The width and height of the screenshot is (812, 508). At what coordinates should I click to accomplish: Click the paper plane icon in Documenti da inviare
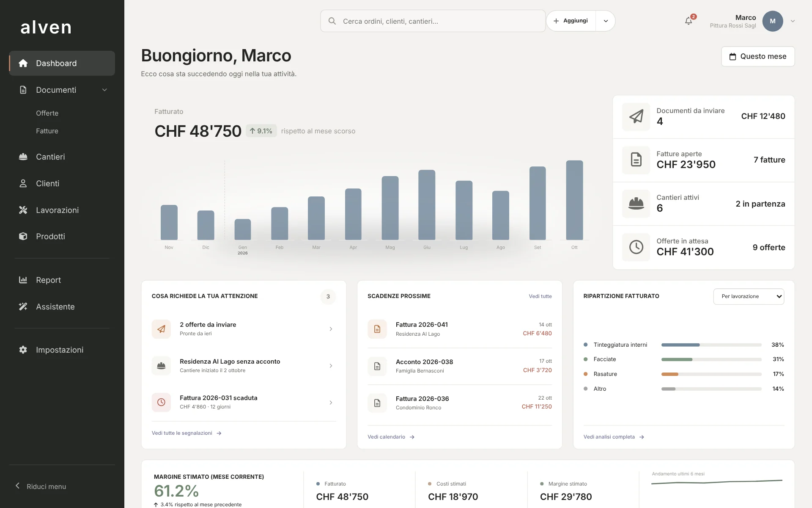pos(636,116)
